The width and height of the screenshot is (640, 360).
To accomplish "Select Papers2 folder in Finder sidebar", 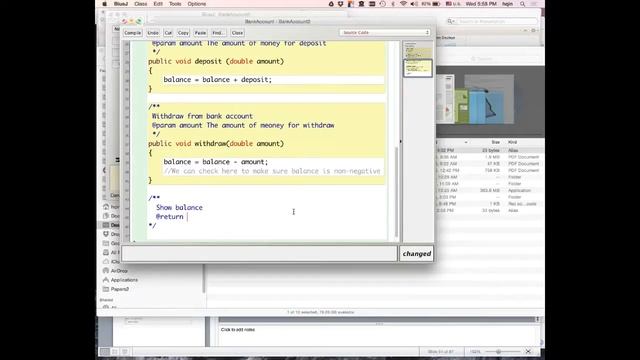I will tap(120, 289).
